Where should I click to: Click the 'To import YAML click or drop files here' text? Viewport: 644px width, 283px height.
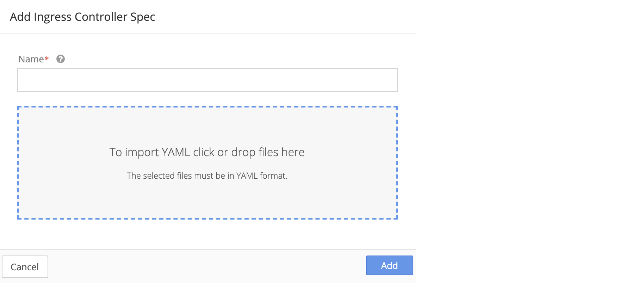click(x=207, y=152)
